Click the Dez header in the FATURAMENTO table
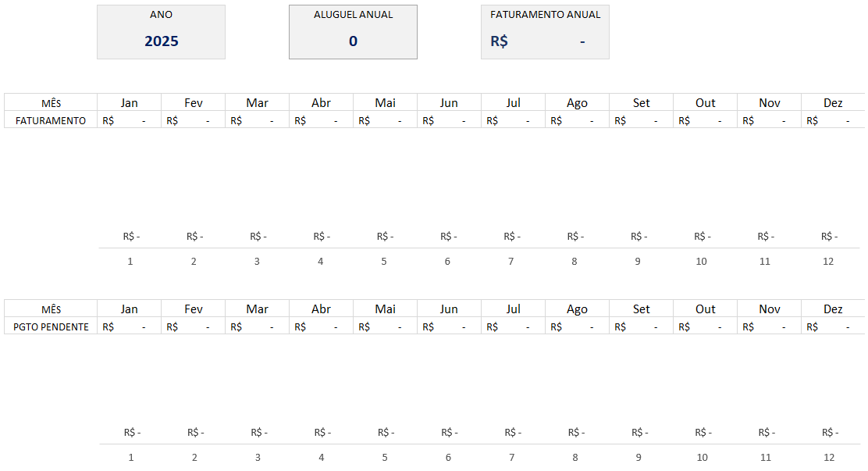This screenshot has width=868, height=471. click(x=833, y=103)
